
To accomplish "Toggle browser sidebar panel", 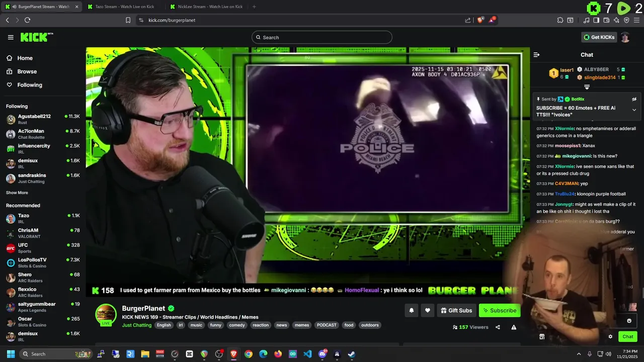I will click(x=596, y=20).
